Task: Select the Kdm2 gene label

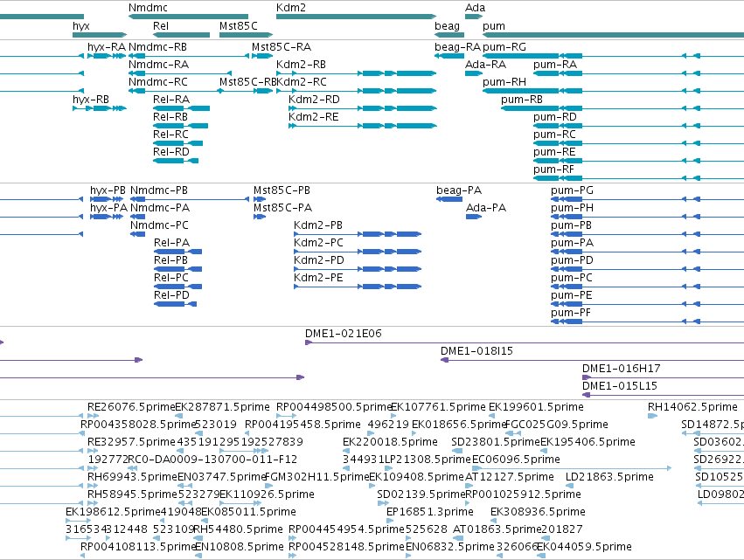Action: tap(291, 8)
